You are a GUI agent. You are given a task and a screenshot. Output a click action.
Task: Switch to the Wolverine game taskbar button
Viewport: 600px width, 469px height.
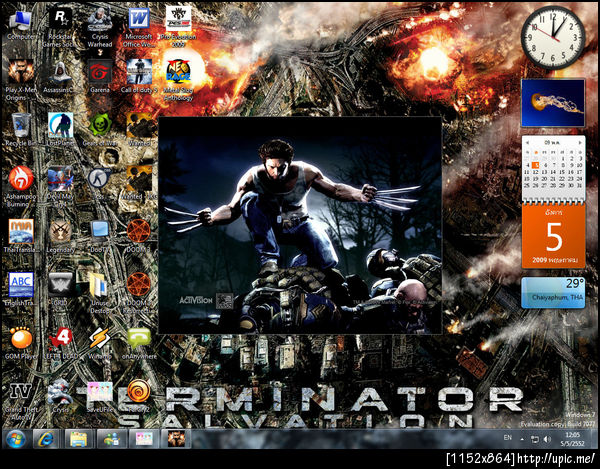pos(176,439)
